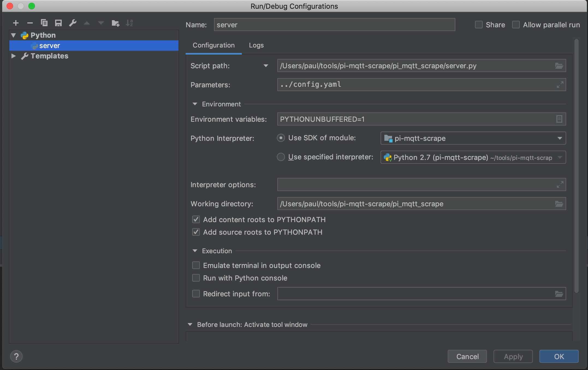This screenshot has width=588, height=370.
Task: Expand the Parameters field editor icon
Action: (560, 85)
